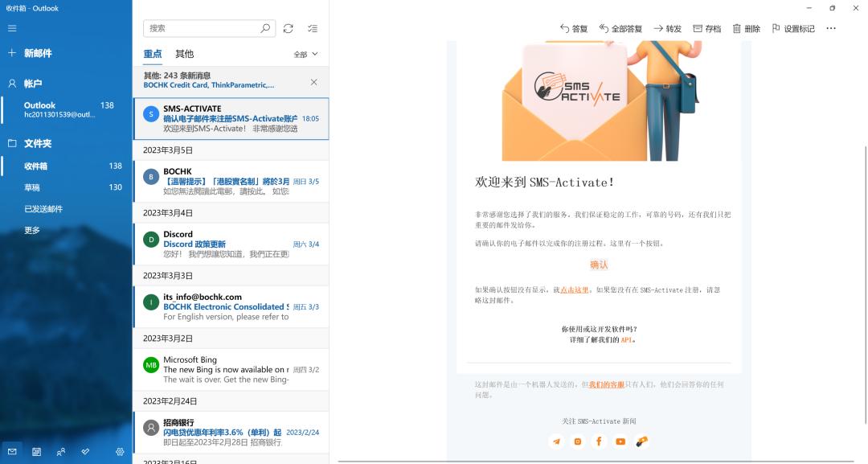Open the People contacts icon

61,452
